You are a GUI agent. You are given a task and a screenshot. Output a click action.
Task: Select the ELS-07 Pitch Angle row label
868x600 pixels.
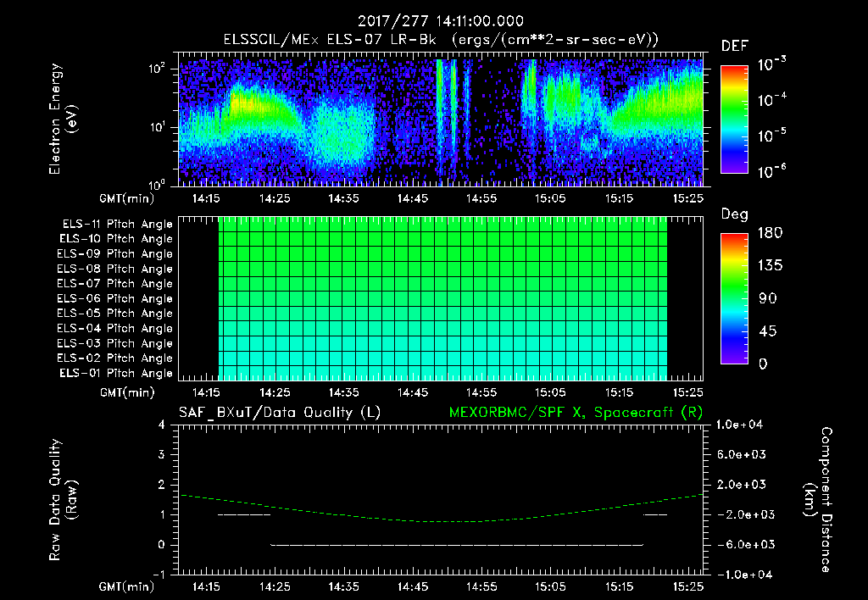tap(115, 283)
